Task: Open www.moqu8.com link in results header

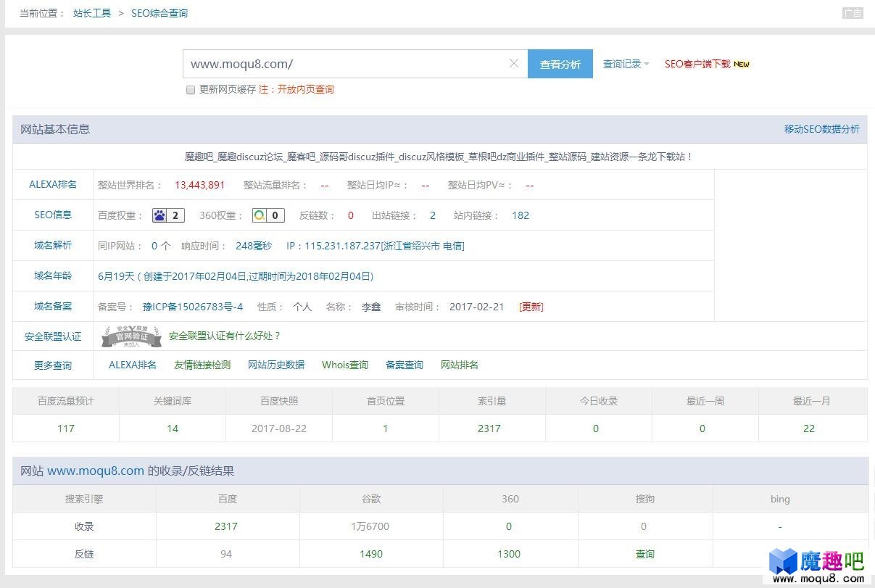Action: 96,471
